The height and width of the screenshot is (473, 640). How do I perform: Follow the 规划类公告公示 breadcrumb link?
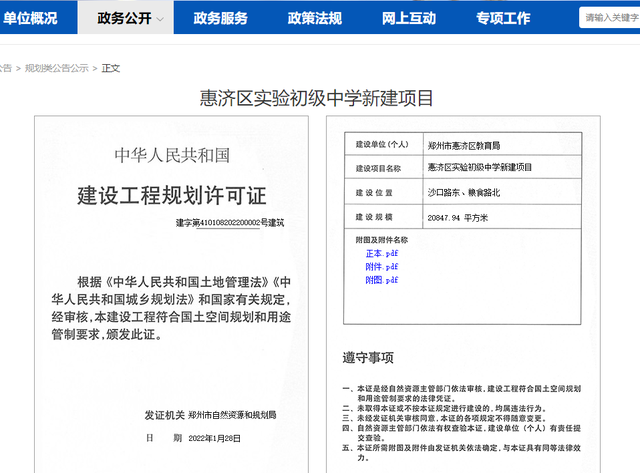coord(57,68)
